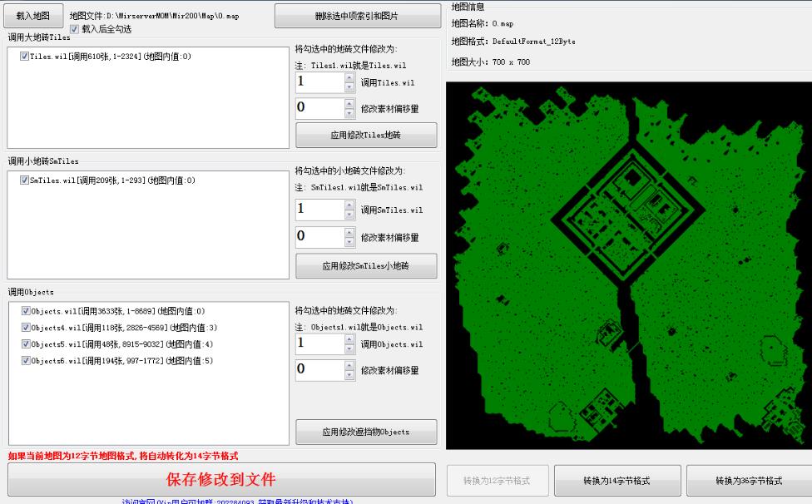Uncheck the Objects6.wil checkbox
The width and height of the screenshot is (812, 504).
tap(26, 361)
